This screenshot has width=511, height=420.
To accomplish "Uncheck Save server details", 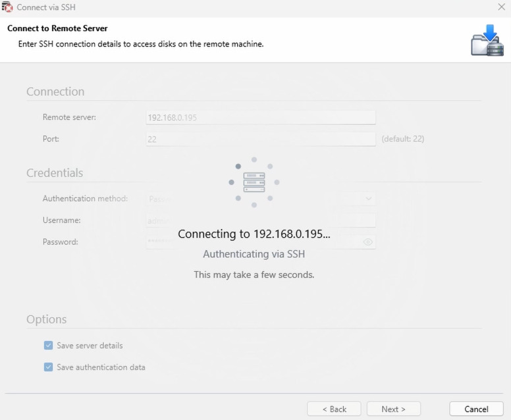I will point(48,346).
